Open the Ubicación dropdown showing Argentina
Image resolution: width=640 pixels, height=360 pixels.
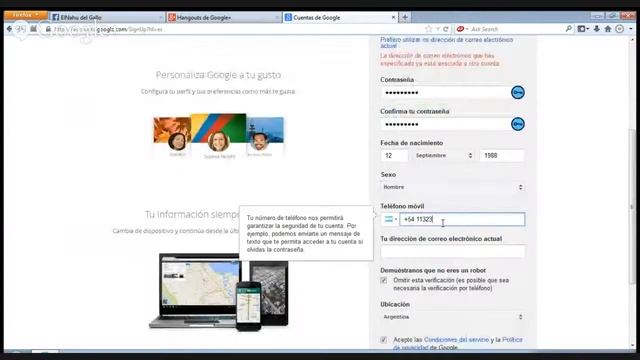(453, 317)
